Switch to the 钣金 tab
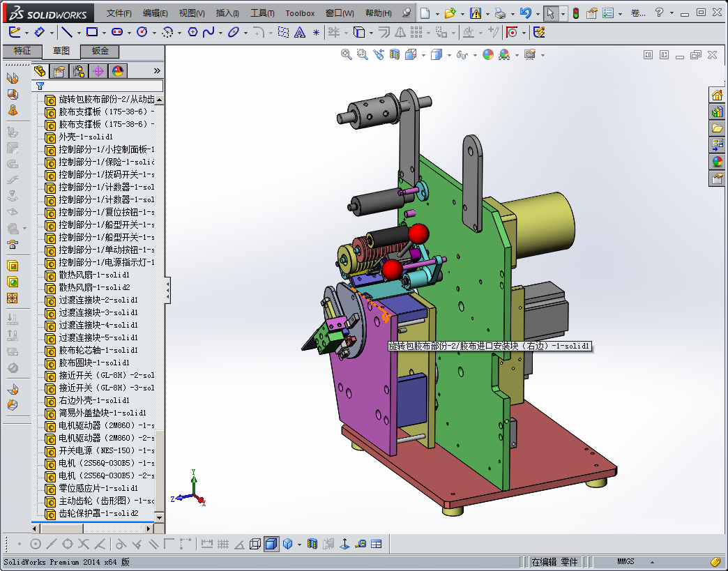 point(100,51)
